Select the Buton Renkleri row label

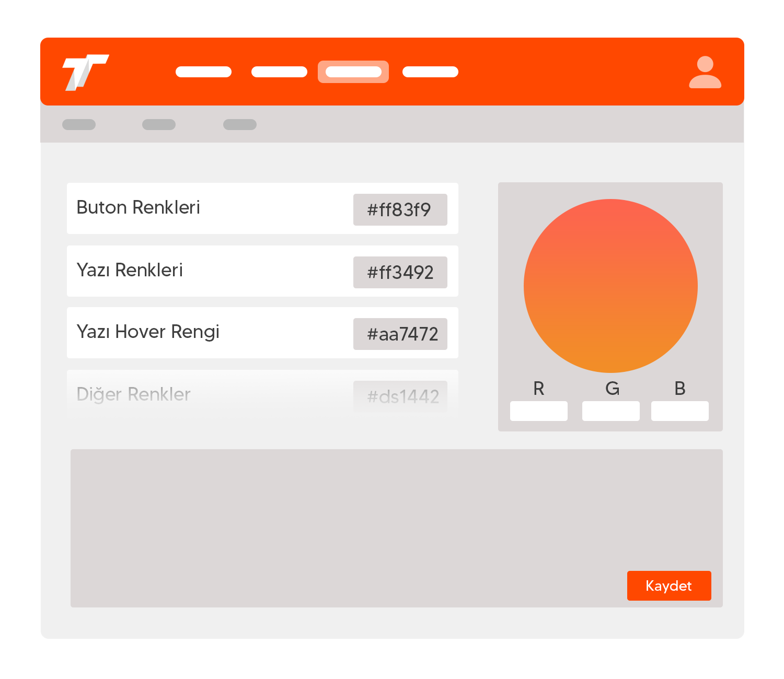click(x=139, y=208)
